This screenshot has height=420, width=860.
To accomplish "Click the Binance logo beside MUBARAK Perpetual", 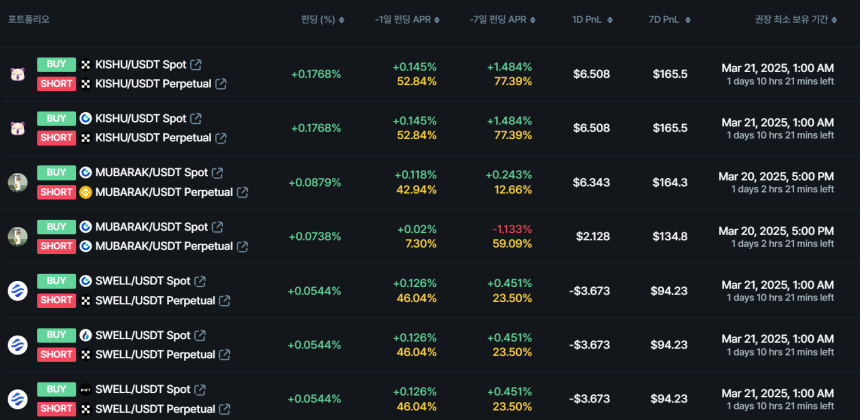I will pyautogui.click(x=86, y=192).
